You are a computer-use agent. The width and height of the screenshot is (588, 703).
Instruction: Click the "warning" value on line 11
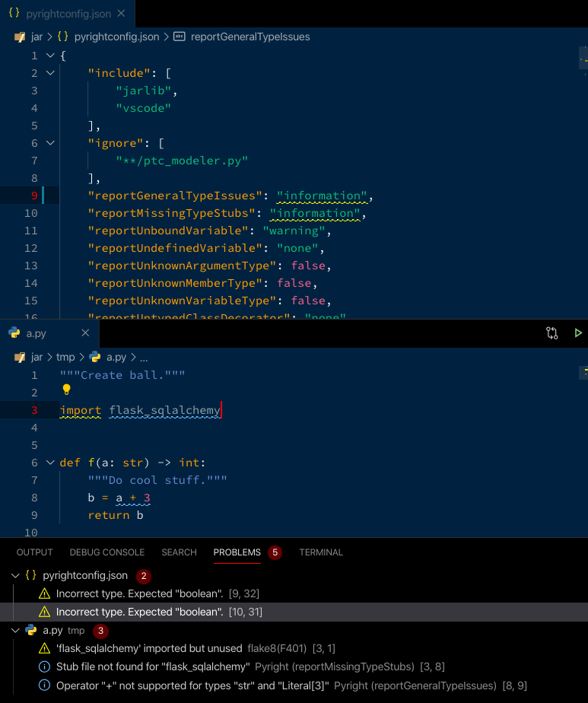294,231
